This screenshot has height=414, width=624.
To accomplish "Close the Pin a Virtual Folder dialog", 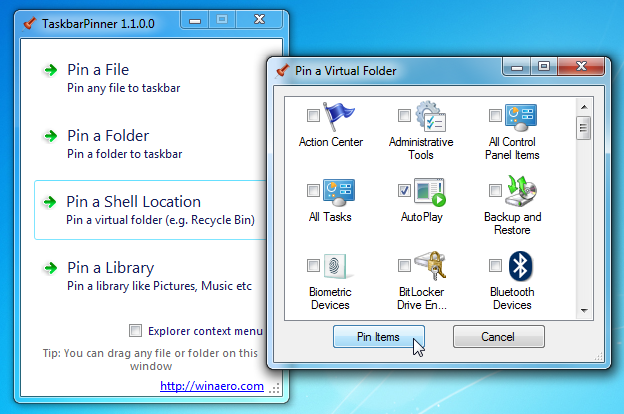I will point(581,66).
